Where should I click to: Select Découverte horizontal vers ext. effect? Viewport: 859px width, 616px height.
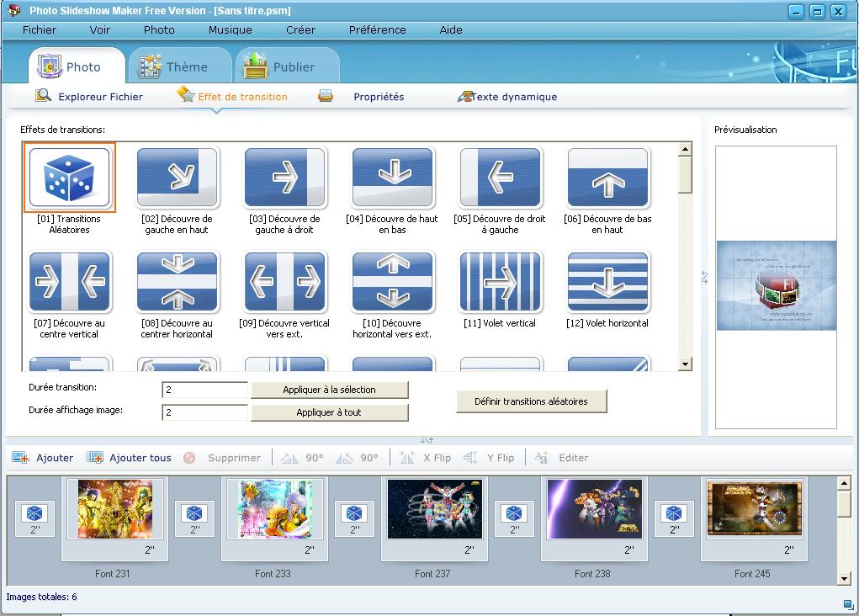[x=393, y=282]
